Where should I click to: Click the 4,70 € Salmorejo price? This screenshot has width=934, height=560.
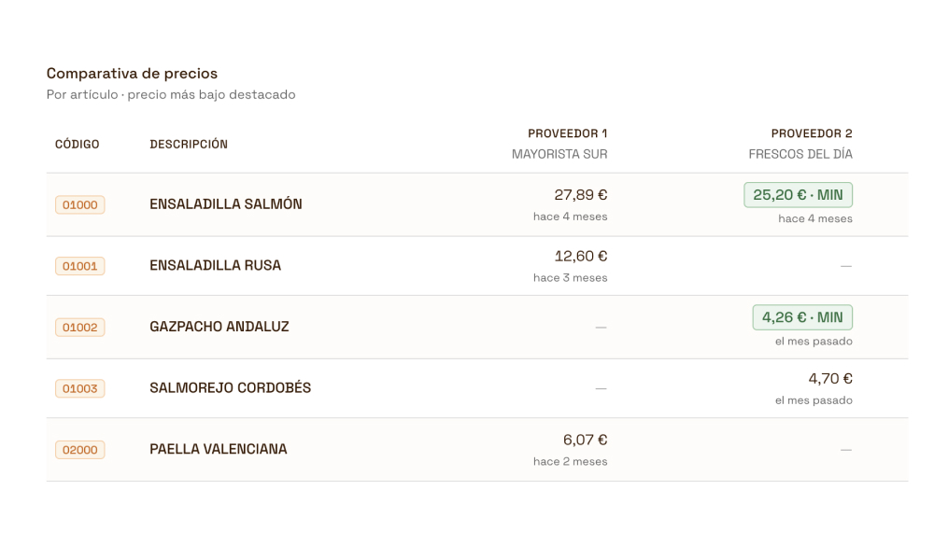coord(830,379)
